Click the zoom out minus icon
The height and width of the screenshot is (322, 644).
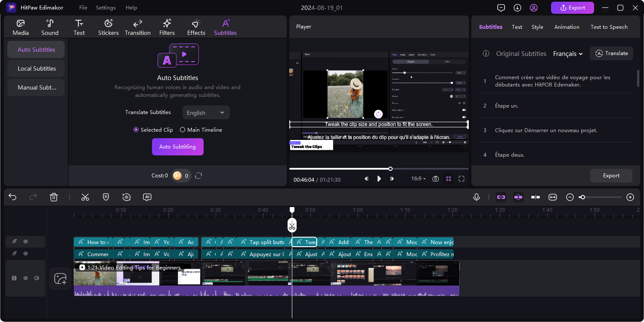[570, 197]
